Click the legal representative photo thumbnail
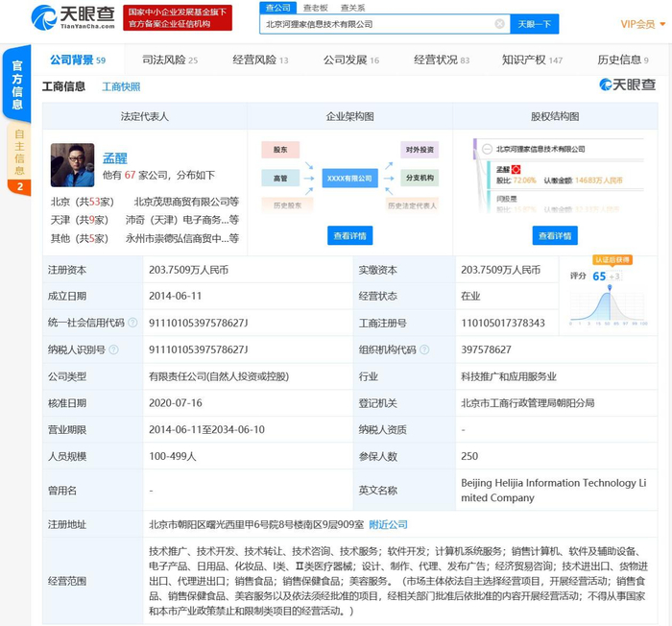 click(72, 165)
